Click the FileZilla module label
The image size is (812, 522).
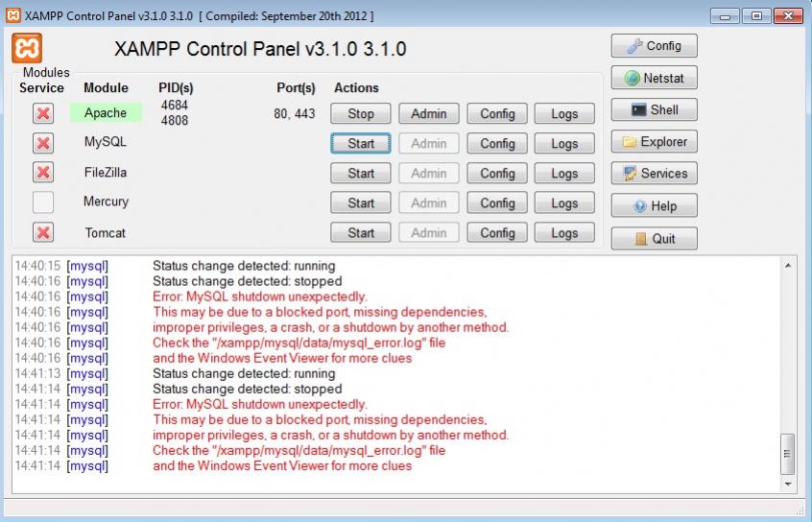click(x=106, y=172)
